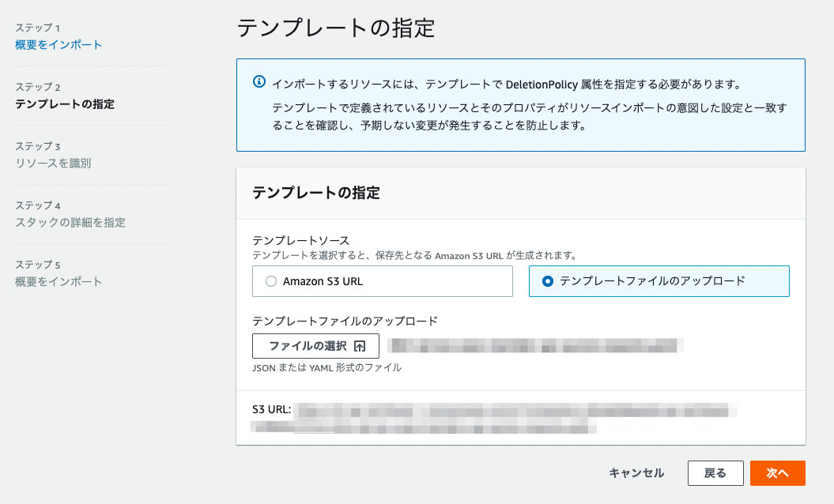Go to Step 4 スタックの詳細を指定

[70, 222]
